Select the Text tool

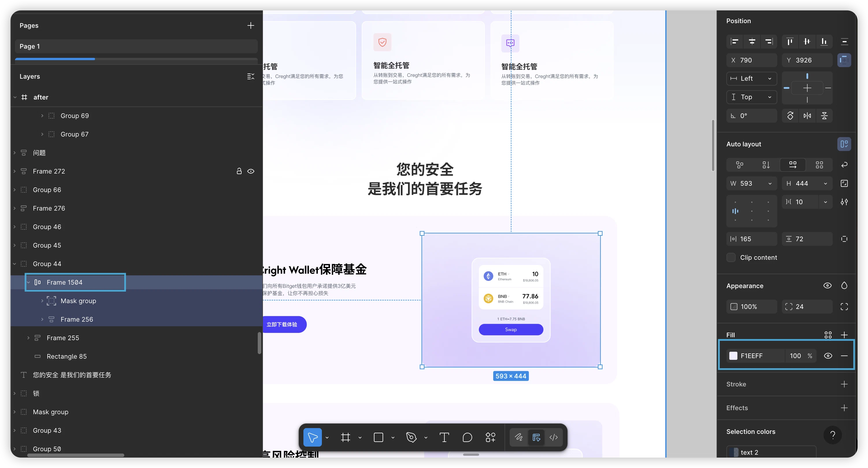click(x=444, y=437)
